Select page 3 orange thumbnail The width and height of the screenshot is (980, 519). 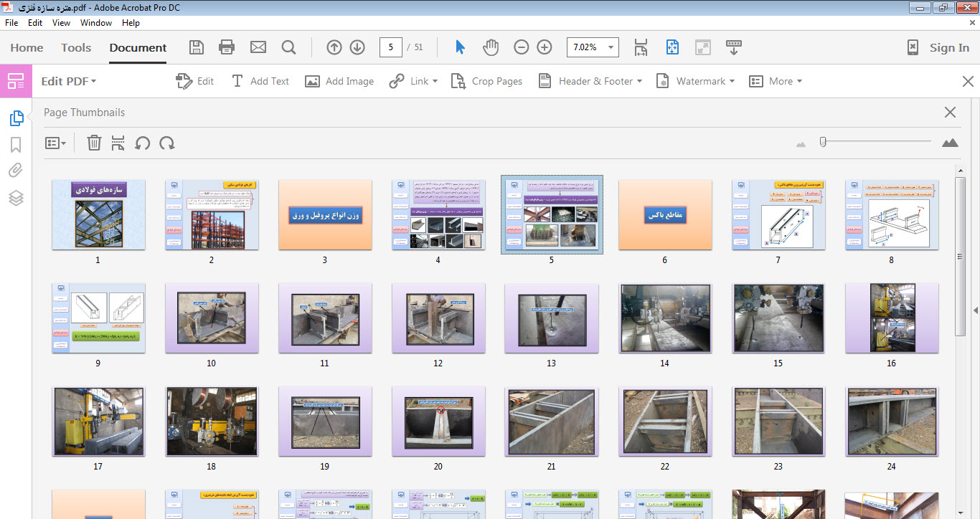(x=325, y=214)
